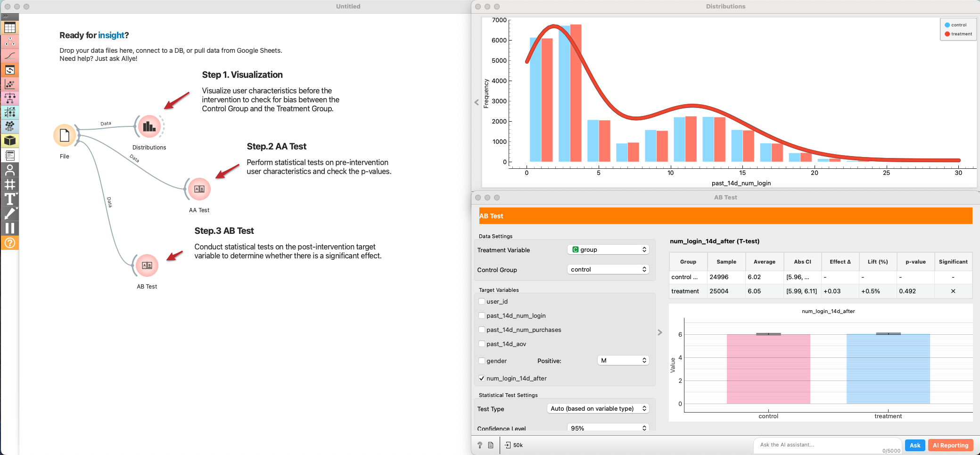Viewport: 980px width, 455px height.
Task: Click the text annotation T tool
Action: pyautogui.click(x=9, y=199)
